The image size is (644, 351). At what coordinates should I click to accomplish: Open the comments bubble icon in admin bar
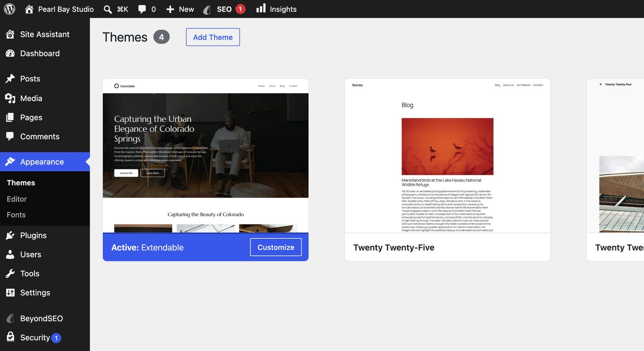142,9
